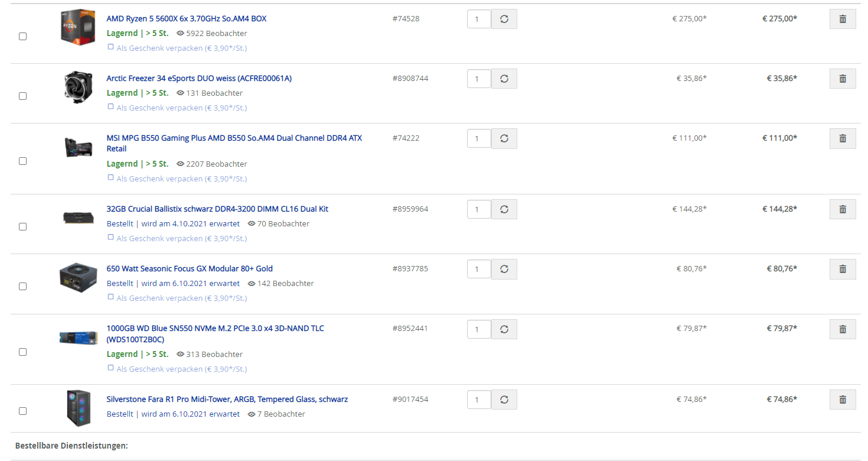Open MSI MPG B550 Gaming Plus link
The width and height of the screenshot is (868, 461).
(x=234, y=144)
